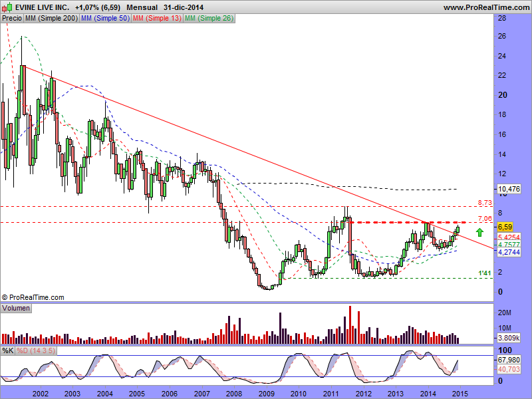Image resolution: width=532 pixels, height=399 pixels.
Task: Click the green up arrow marker
Action: (x=479, y=232)
